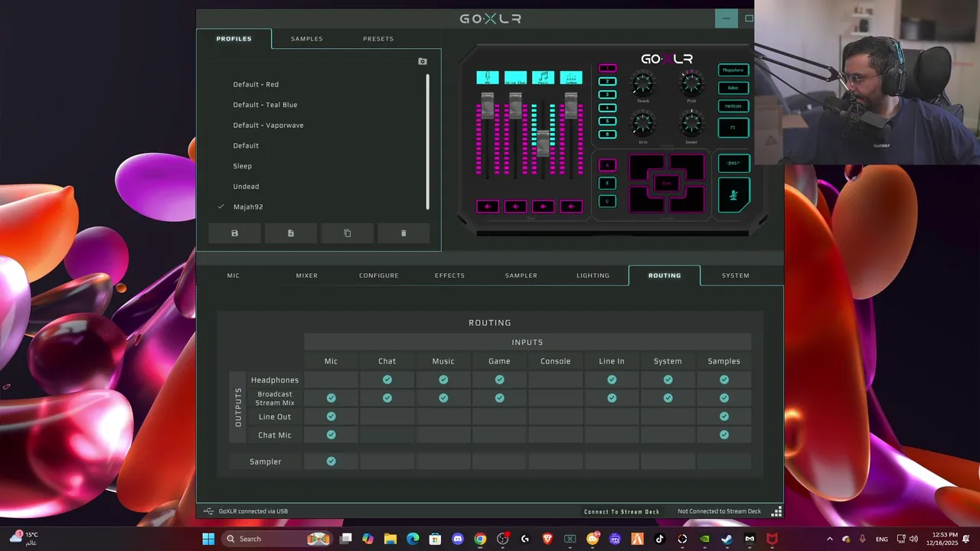Image resolution: width=980 pixels, height=551 pixels.
Task: Uncheck Mic routing to Line Out
Action: click(331, 416)
